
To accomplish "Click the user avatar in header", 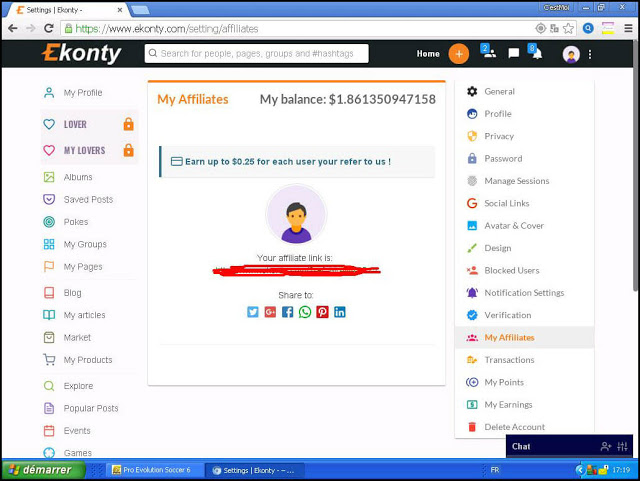I will tap(571, 54).
